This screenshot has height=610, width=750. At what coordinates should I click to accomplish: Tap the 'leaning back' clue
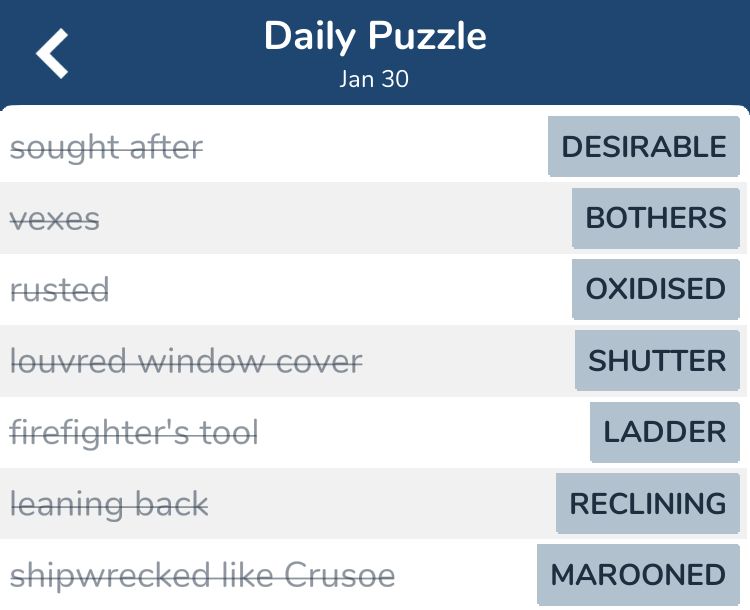pos(109,505)
